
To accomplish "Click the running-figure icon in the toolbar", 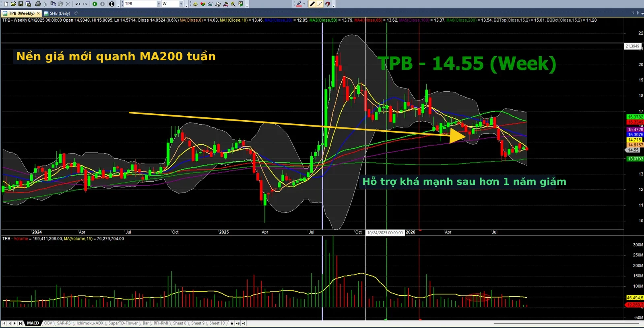I will click(233, 4).
